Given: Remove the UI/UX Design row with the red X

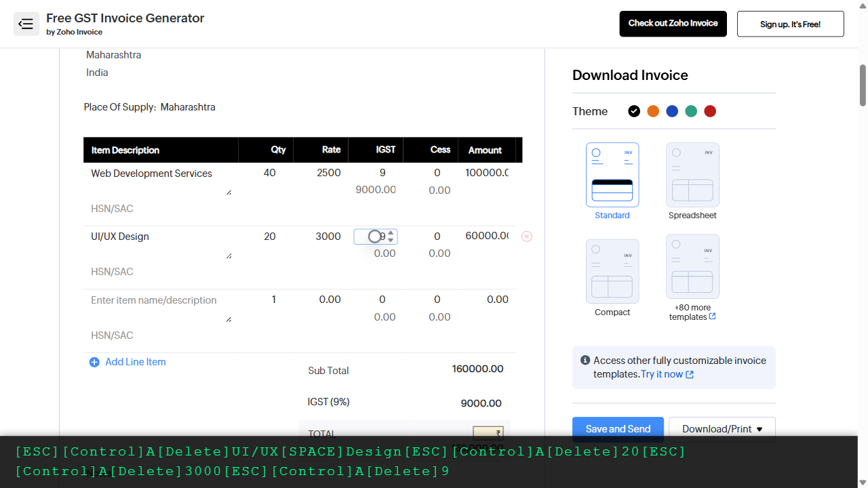Looking at the screenshot, I should tap(527, 236).
